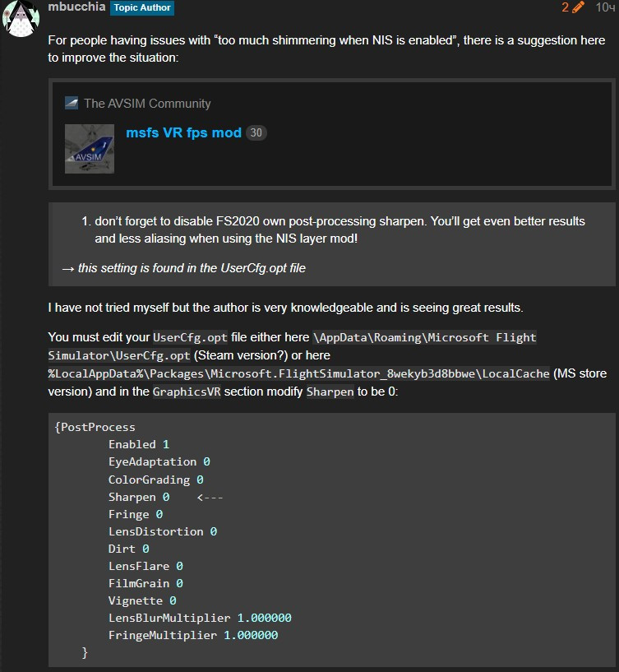This screenshot has height=672, width=619.
Task: Open the msfs VR fps mod link
Action: click(x=183, y=132)
